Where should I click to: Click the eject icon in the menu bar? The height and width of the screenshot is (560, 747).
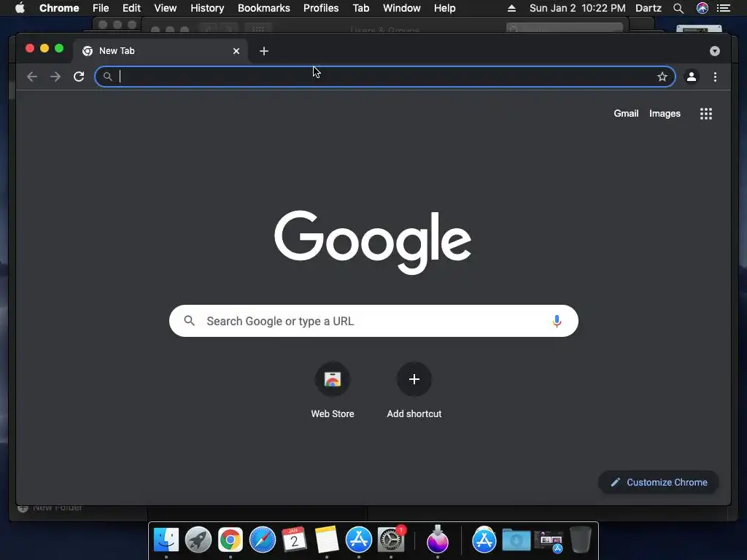coord(511,8)
